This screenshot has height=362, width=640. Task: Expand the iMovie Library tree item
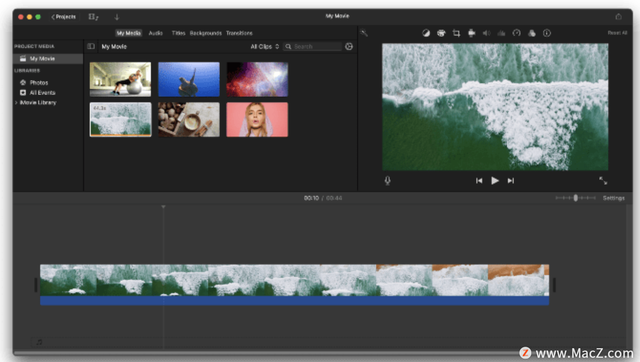pyautogui.click(x=16, y=103)
